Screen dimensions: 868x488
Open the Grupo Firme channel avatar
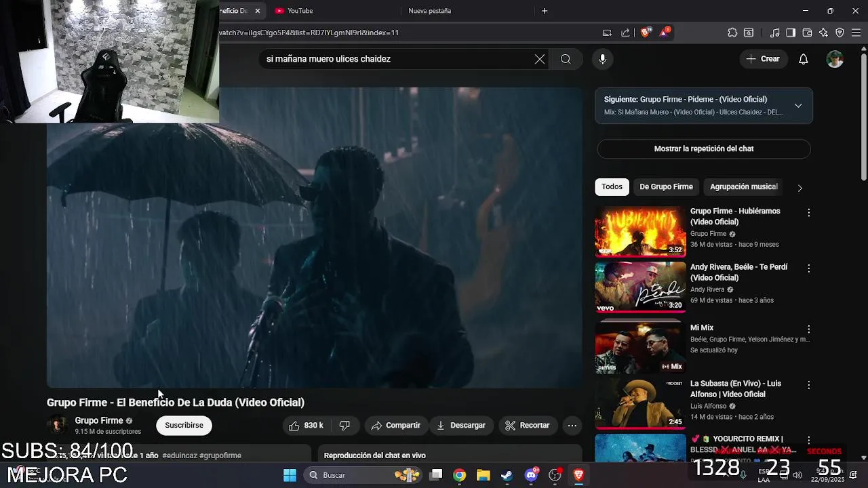click(58, 425)
